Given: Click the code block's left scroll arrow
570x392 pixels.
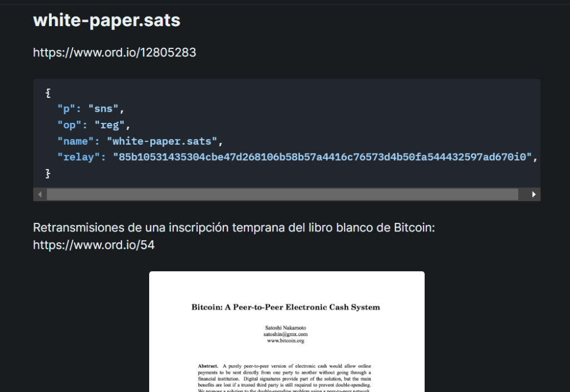Looking at the screenshot, I should click(x=40, y=195).
